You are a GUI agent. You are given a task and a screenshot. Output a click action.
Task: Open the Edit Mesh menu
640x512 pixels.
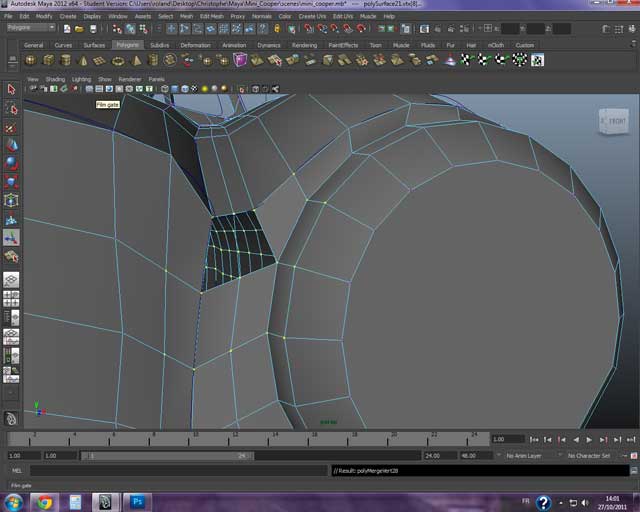pos(211,16)
